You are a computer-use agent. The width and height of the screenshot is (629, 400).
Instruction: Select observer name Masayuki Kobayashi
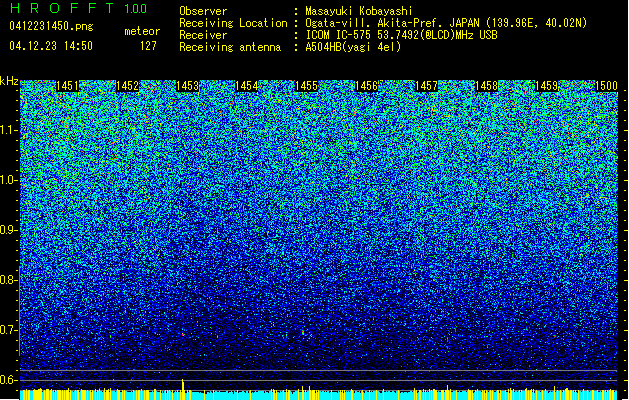pyautogui.click(x=359, y=11)
